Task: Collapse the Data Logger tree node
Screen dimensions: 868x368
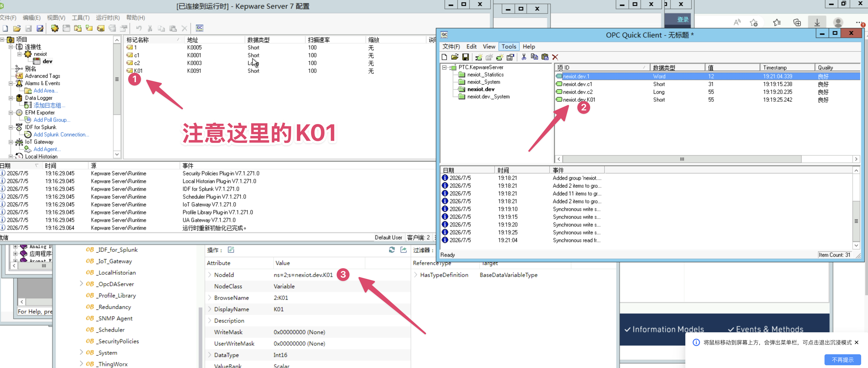Action: pyautogui.click(x=11, y=98)
